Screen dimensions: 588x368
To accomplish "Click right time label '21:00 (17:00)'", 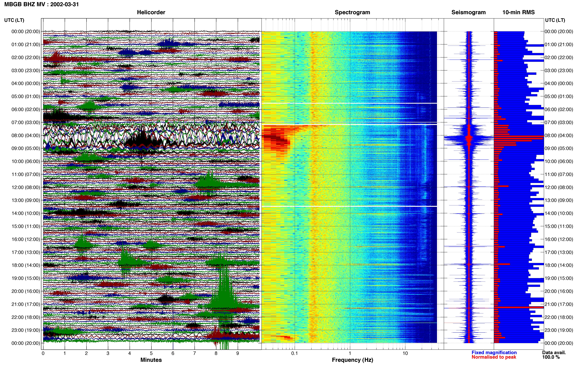I will coord(559,304).
